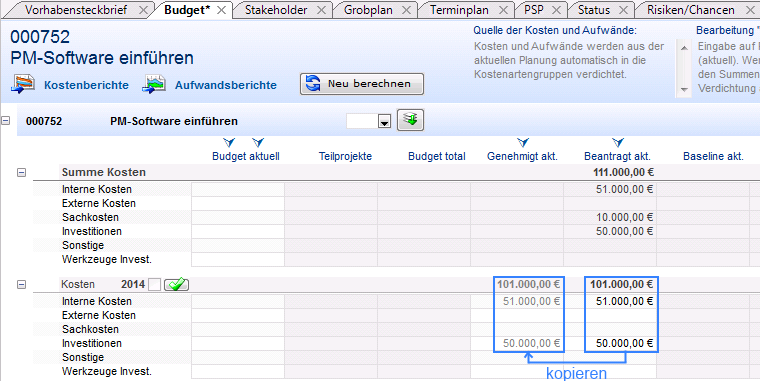Open Aufwandsberichte report icon
The image size is (760, 381).
click(x=154, y=84)
